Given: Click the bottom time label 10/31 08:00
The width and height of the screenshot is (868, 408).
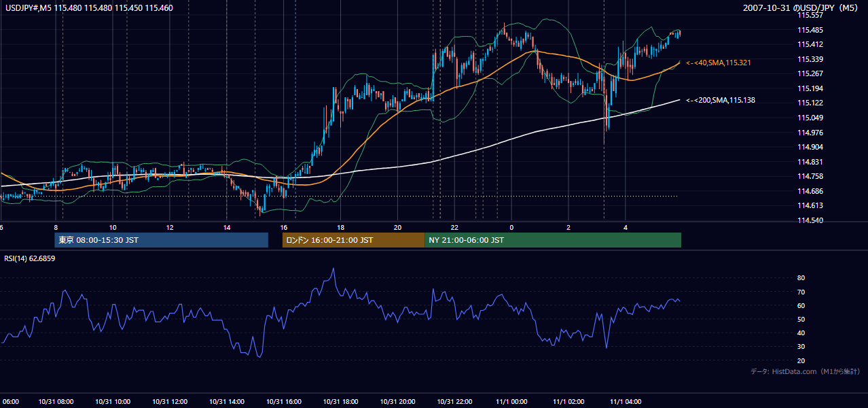Looking at the screenshot, I should [56, 402].
